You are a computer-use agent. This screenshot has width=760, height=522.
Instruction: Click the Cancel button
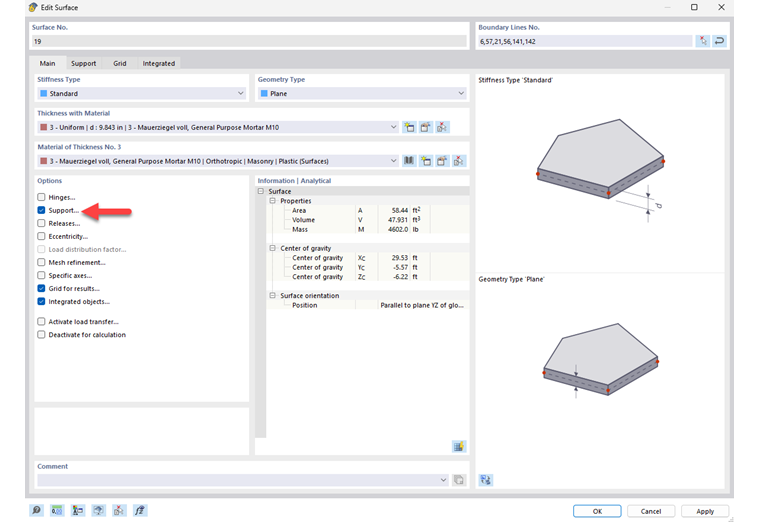click(x=650, y=511)
